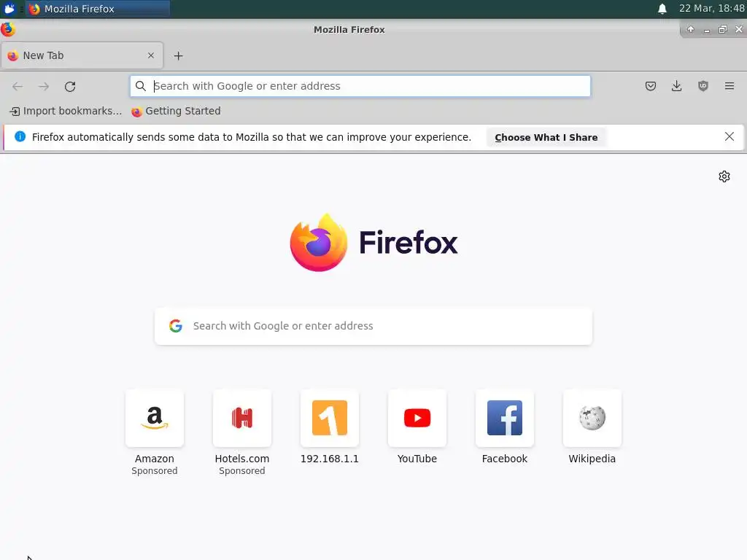Focus the address bar input field

[x=360, y=86]
